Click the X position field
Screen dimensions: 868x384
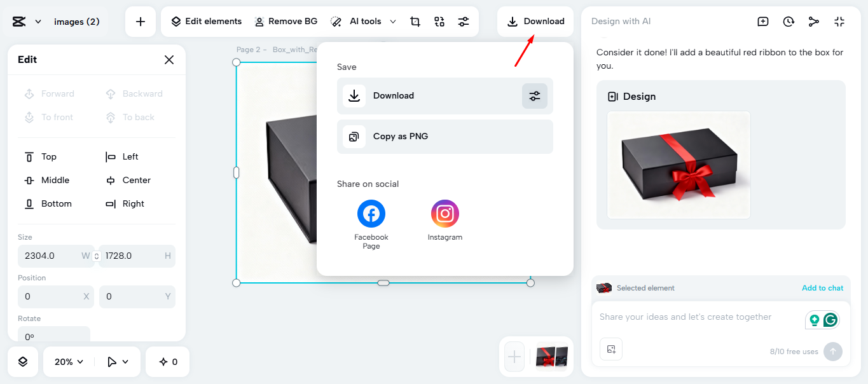point(56,297)
